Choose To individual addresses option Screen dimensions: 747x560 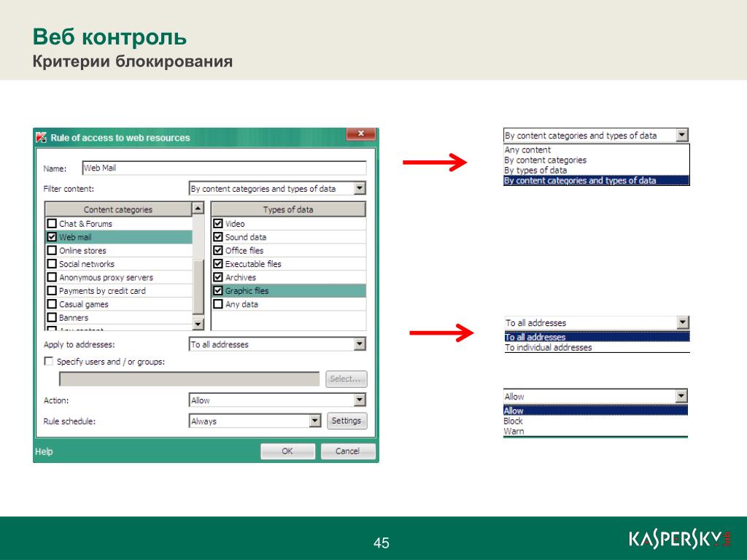coord(597,348)
